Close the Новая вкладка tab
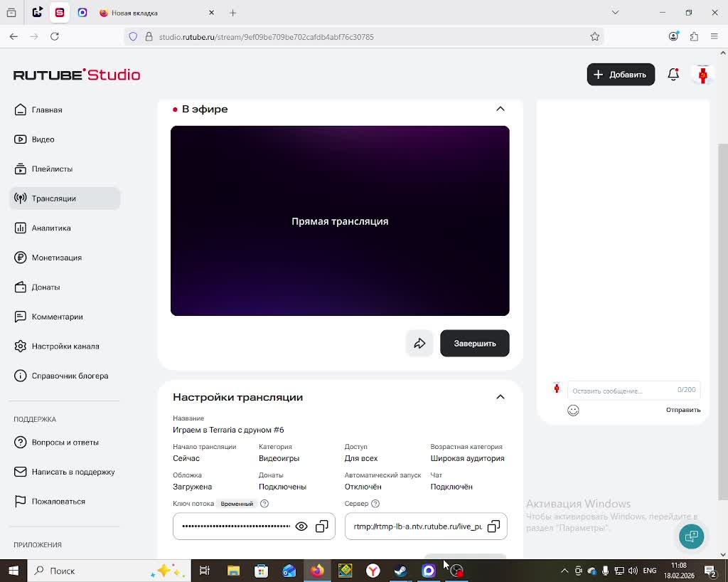The height and width of the screenshot is (582, 728). [x=211, y=13]
